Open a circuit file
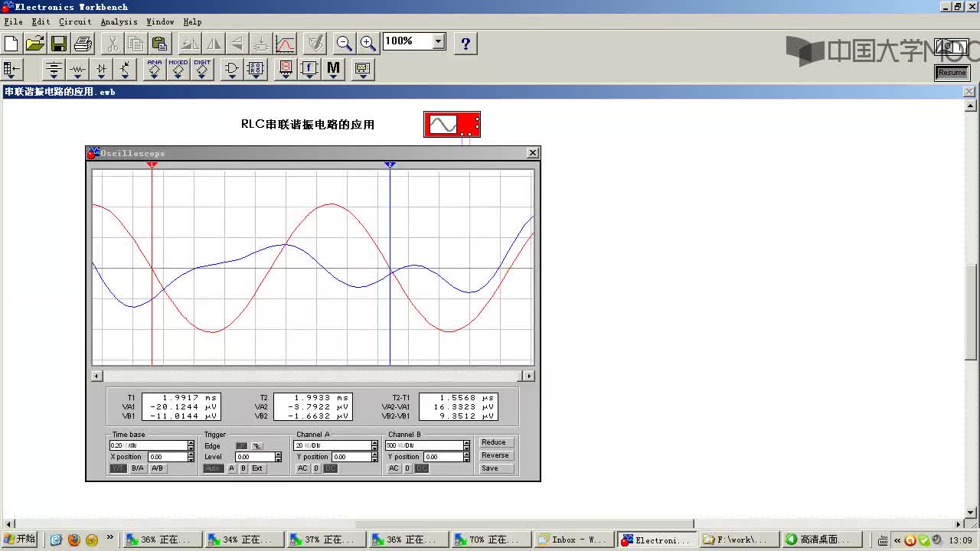The image size is (980, 551). coord(35,43)
